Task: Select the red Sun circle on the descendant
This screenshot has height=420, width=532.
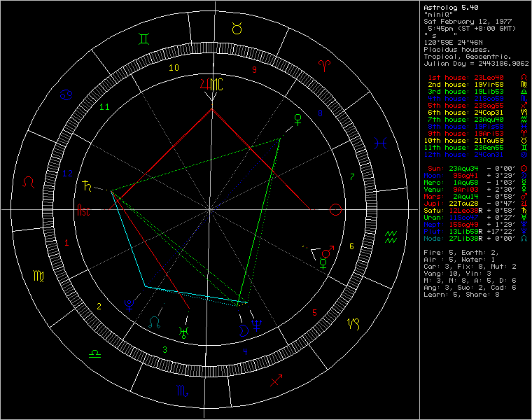Action: tap(336, 209)
